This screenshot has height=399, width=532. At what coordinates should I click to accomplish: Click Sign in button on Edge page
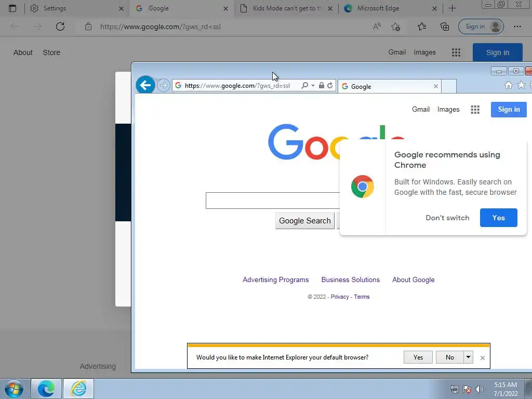click(497, 52)
